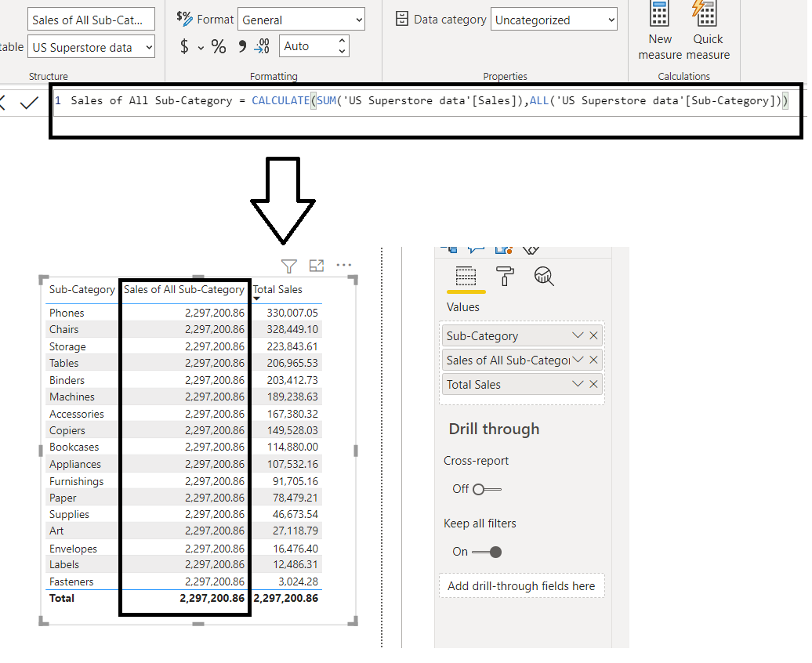Select the Phones row label
This screenshot has height=663, width=812.
67,313
